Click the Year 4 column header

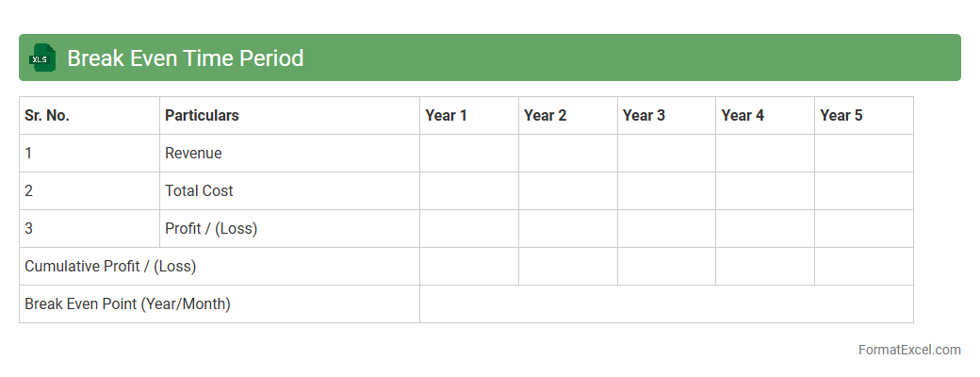743,116
